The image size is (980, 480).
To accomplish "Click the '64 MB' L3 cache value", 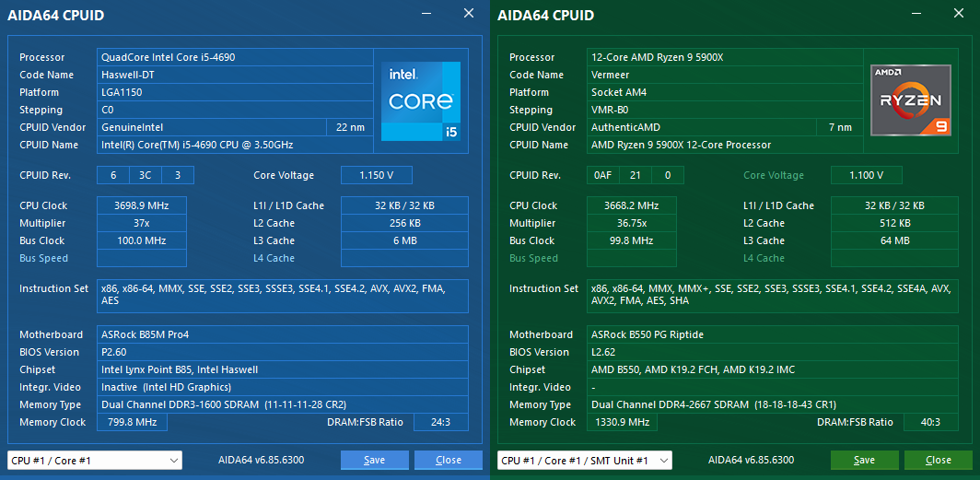I will (x=894, y=240).
